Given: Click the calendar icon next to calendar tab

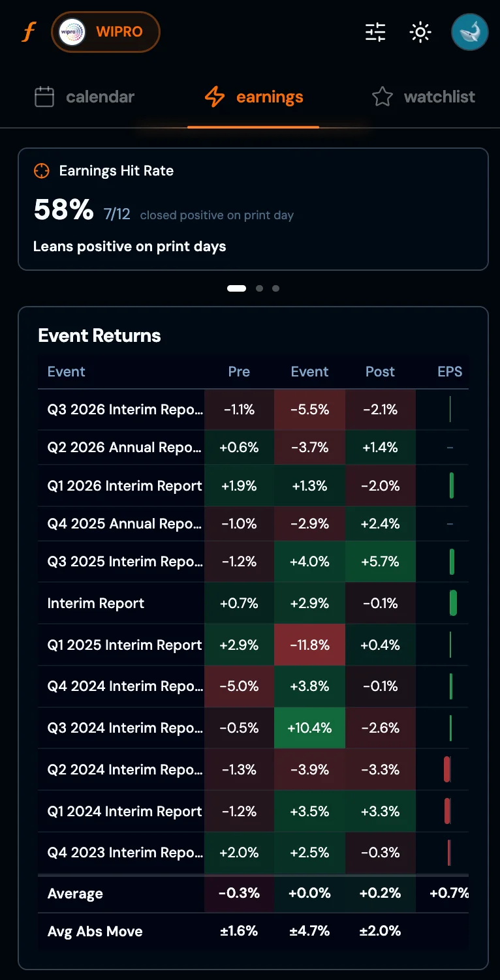Looking at the screenshot, I should pyautogui.click(x=44, y=96).
